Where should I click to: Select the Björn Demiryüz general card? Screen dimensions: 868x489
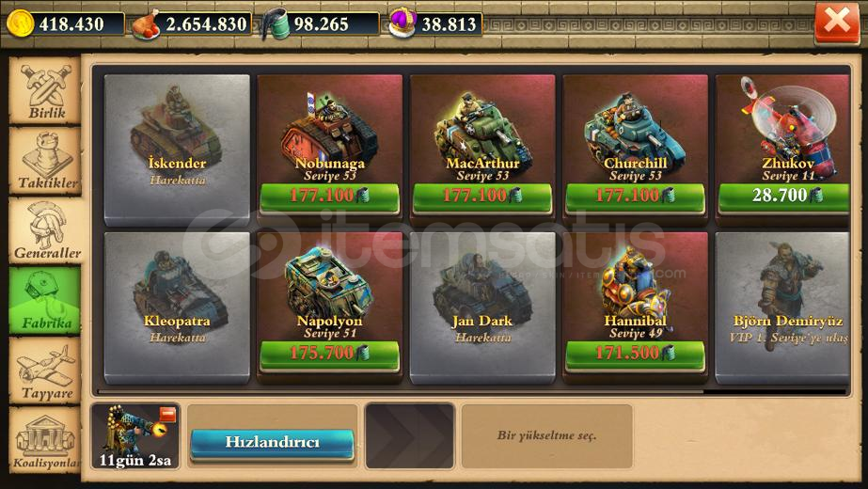pyautogui.click(x=782, y=308)
